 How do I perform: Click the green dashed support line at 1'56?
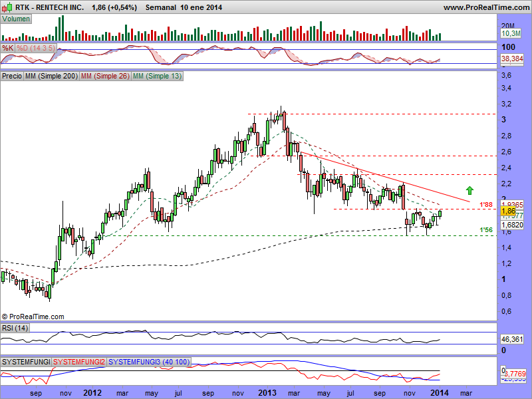(299, 235)
